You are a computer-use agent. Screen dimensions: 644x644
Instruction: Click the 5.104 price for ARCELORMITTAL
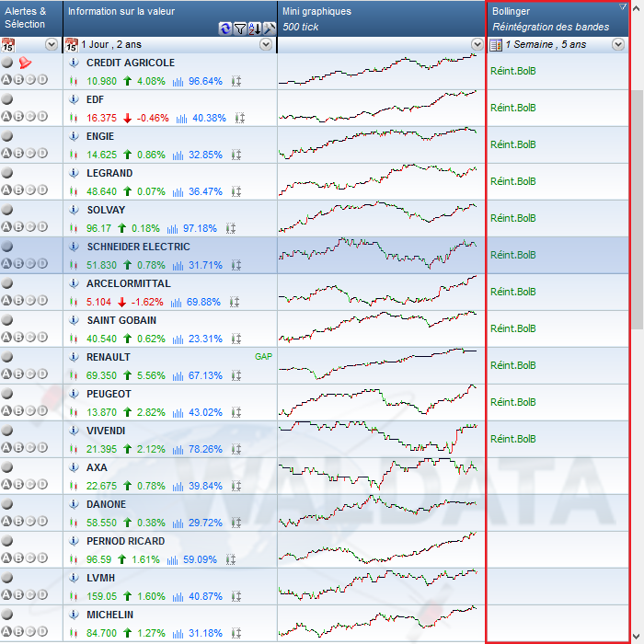98,303
